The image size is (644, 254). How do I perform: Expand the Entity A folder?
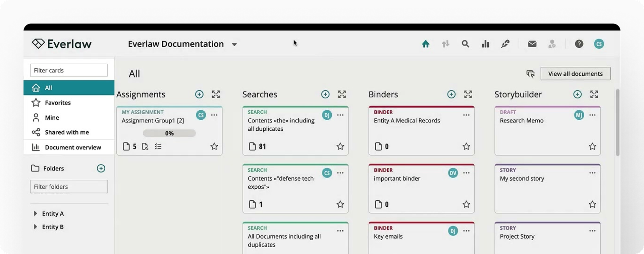tap(35, 213)
